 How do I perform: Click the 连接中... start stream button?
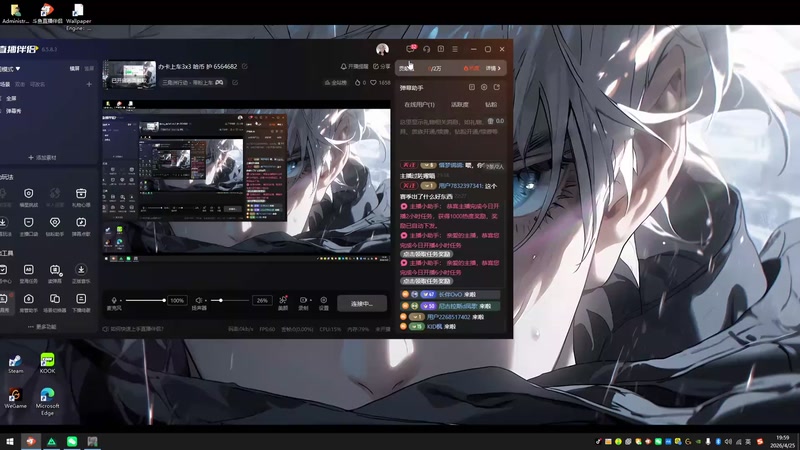click(x=362, y=303)
